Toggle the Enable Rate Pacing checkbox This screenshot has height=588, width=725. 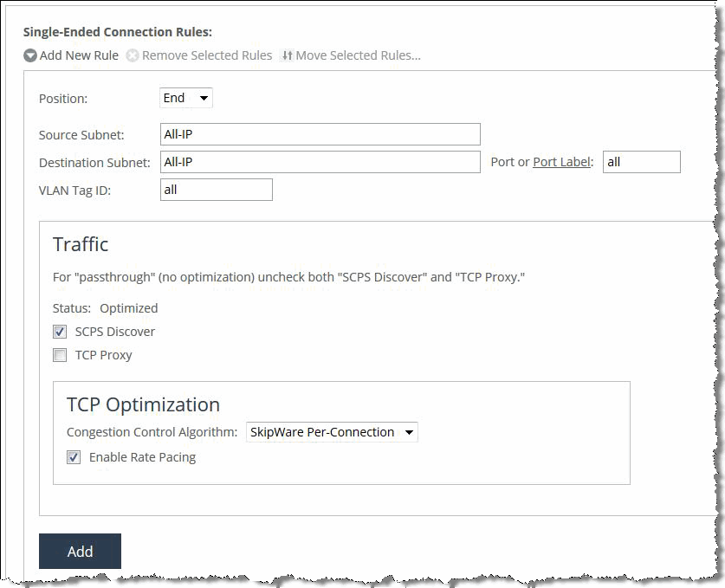[74, 457]
